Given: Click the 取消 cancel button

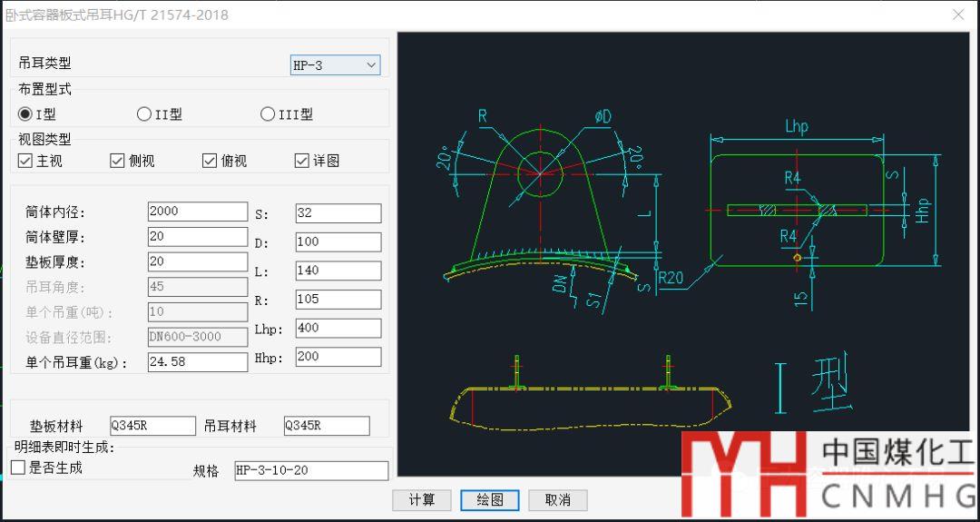Looking at the screenshot, I should pos(557,500).
